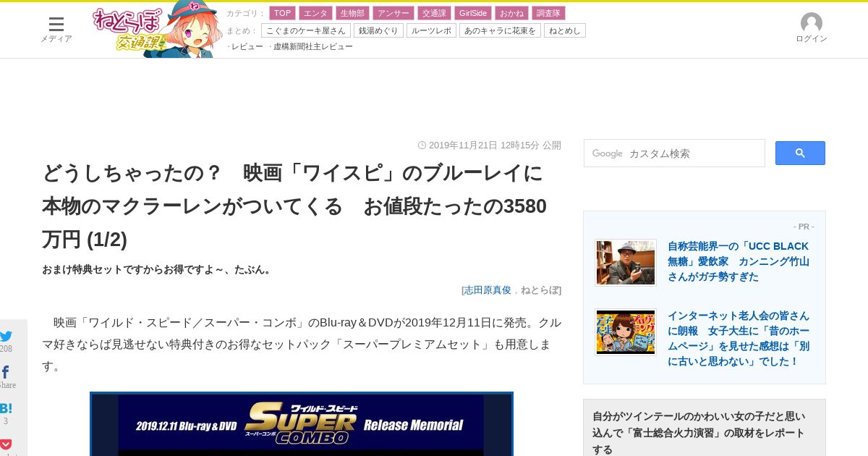Open the メディア hamburger menu
The height and width of the screenshot is (456, 868).
click(56, 30)
